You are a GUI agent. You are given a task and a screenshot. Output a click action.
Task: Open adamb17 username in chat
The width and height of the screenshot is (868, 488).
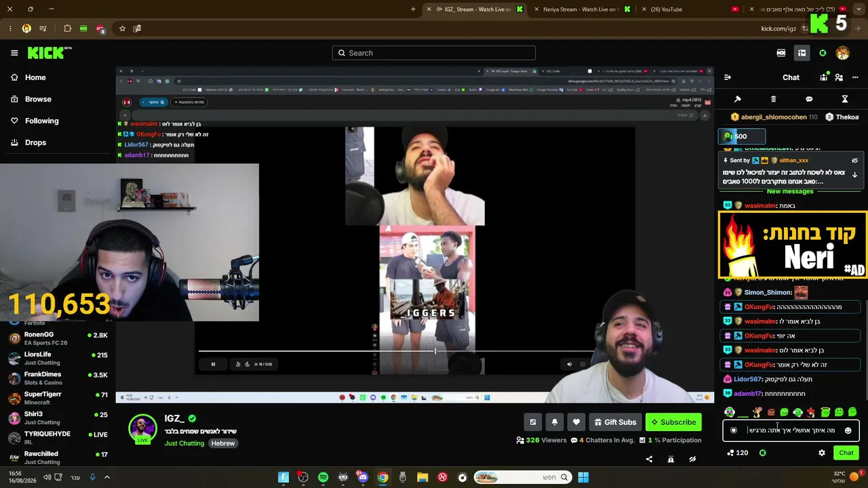[x=747, y=393]
